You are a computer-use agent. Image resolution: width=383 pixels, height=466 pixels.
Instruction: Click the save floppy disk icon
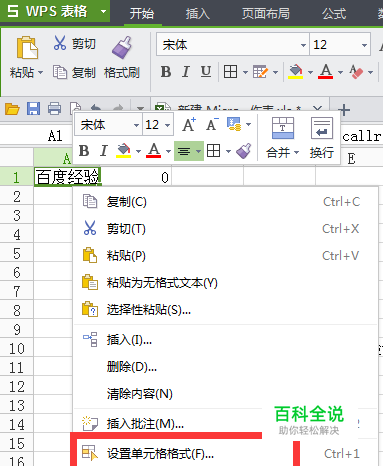coord(33,109)
